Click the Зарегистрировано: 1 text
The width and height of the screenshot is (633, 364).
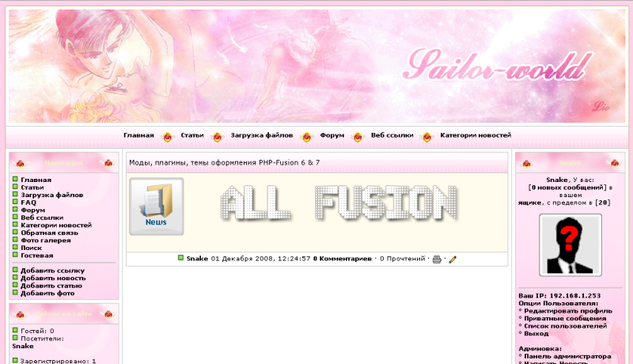point(58,361)
